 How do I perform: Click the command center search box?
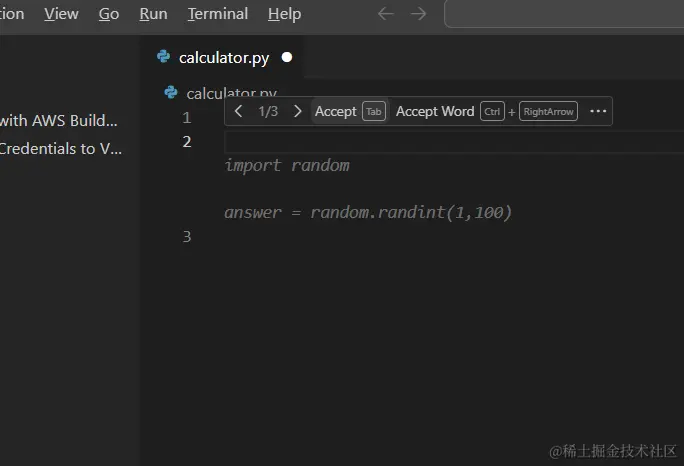[564, 14]
